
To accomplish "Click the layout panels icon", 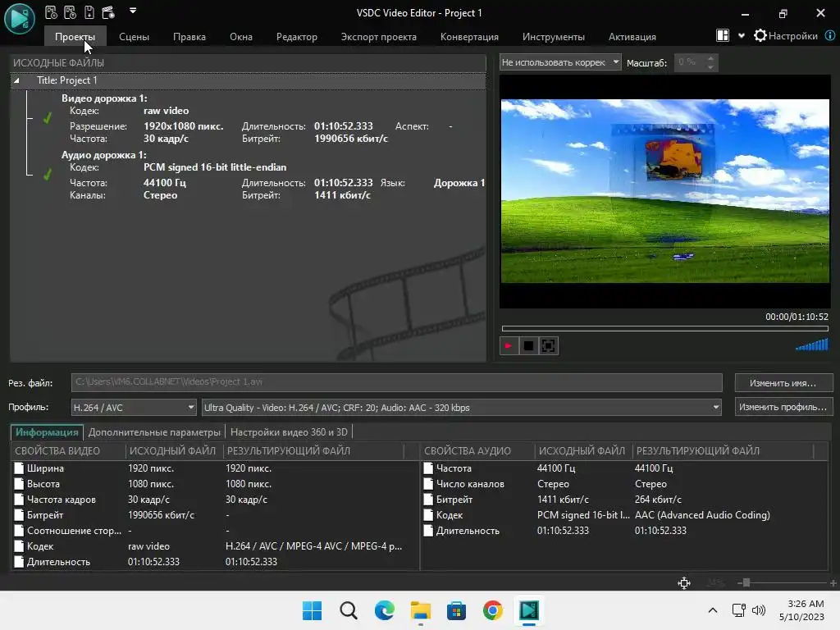I will tap(723, 35).
